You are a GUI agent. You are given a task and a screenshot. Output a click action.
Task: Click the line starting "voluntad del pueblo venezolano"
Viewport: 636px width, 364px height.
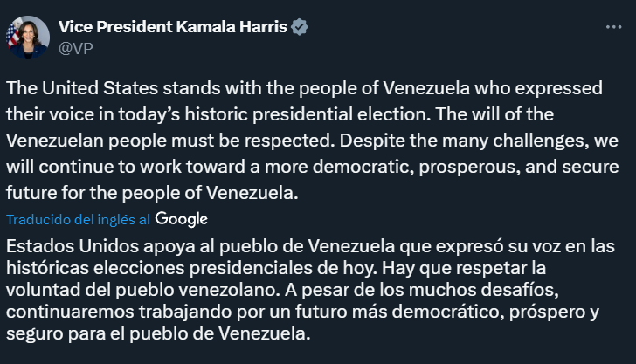pos(282,290)
